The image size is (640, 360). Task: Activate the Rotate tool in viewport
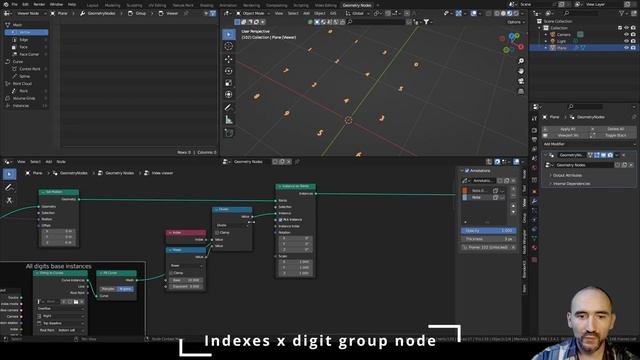click(229, 71)
